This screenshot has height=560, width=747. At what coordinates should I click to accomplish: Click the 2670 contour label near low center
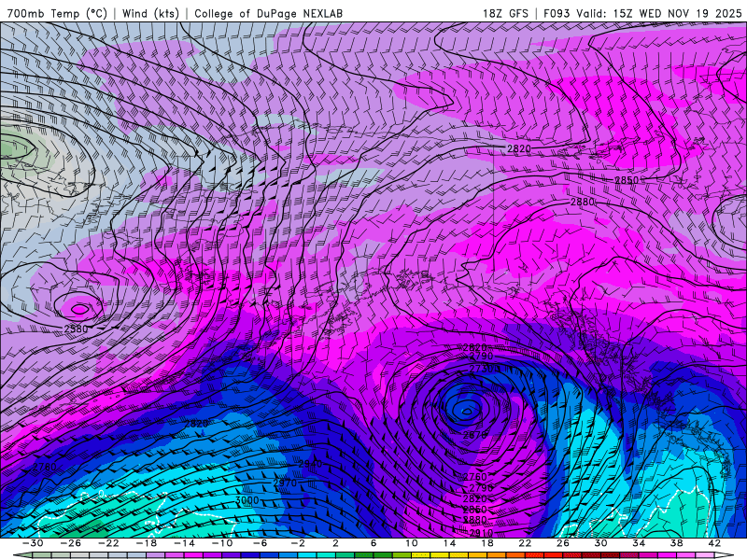pyautogui.click(x=475, y=435)
